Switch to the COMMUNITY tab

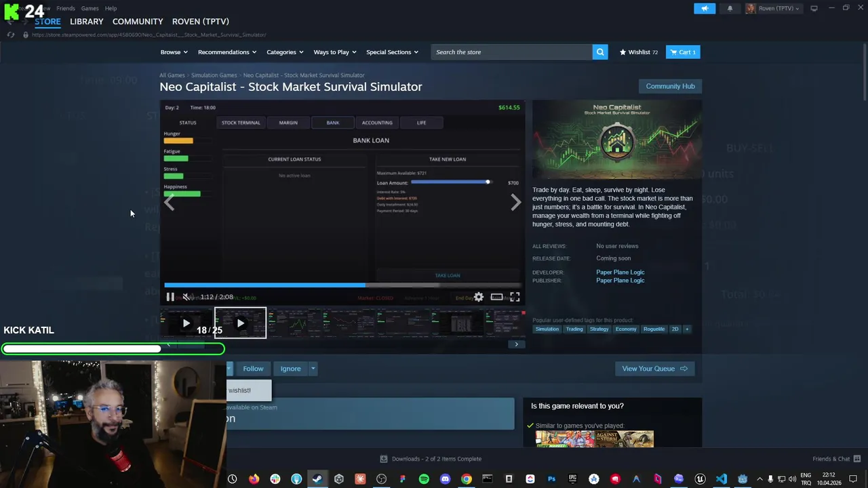click(138, 22)
